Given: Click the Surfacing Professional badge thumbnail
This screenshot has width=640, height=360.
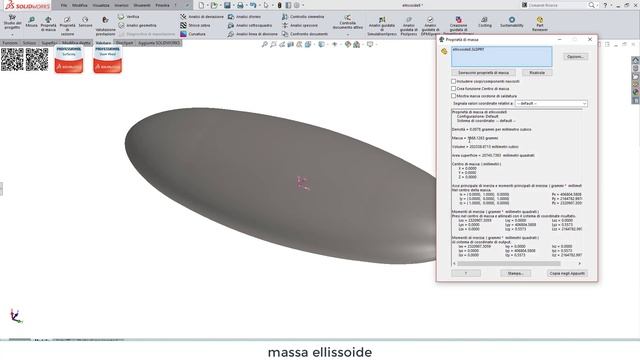Looking at the screenshot, I should pyautogui.click(x=69, y=60).
